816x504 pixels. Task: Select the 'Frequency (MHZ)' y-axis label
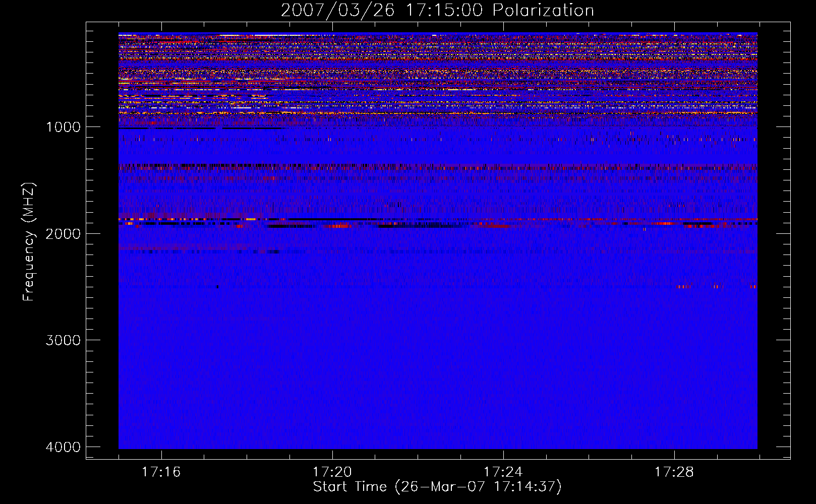(29, 242)
